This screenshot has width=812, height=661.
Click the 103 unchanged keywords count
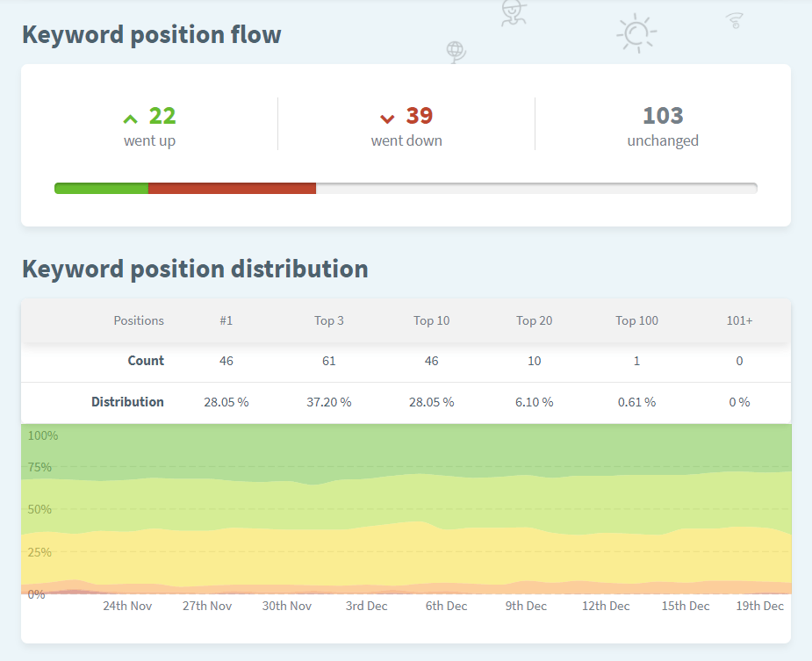pyautogui.click(x=663, y=116)
